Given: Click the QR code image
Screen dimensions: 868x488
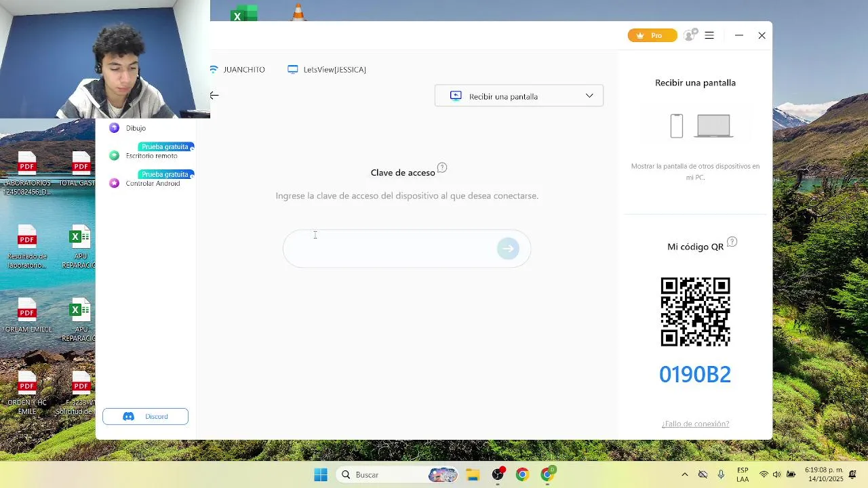Looking at the screenshot, I should [695, 312].
